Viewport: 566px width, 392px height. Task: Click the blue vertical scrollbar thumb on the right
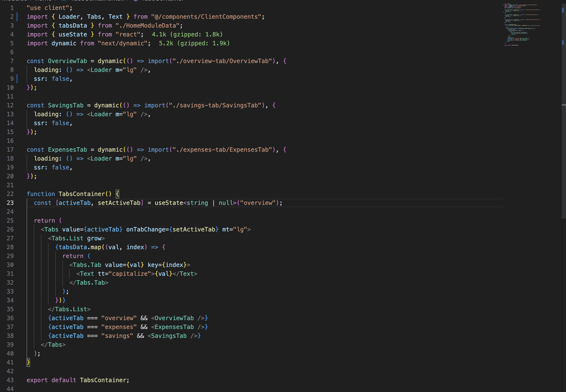tap(563, 10)
